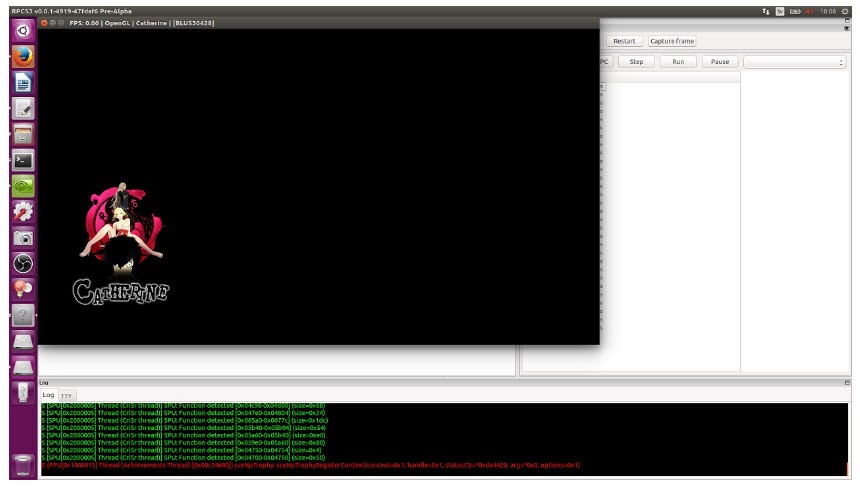Switch to the TTY tab
Viewport: 860px width, 486px height.
[x=66, y=396]
